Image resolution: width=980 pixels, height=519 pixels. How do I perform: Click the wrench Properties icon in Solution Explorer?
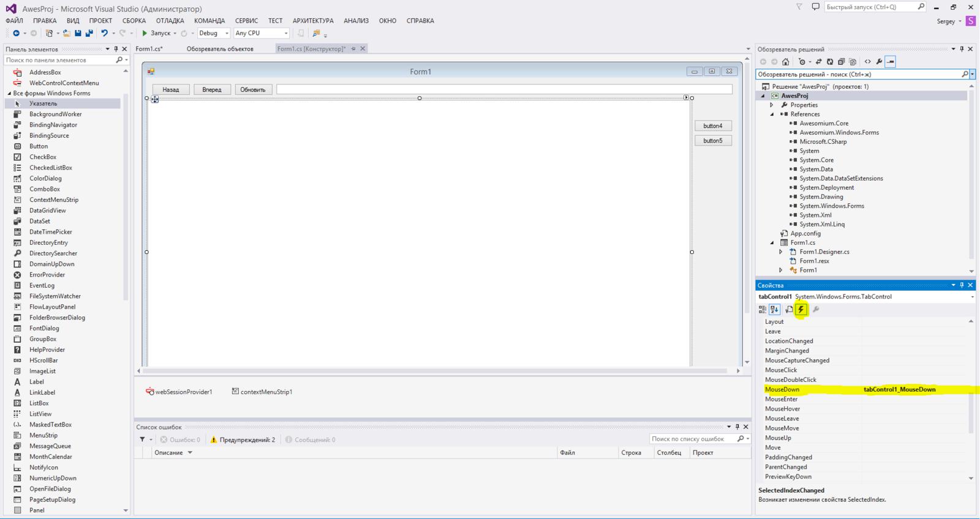879,62
